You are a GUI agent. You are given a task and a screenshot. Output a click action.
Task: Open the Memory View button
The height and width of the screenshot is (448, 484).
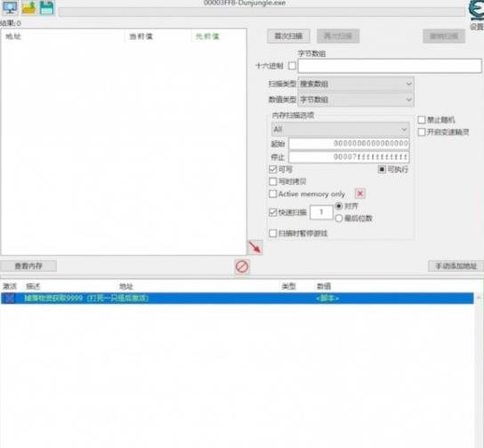coord(28,266)
